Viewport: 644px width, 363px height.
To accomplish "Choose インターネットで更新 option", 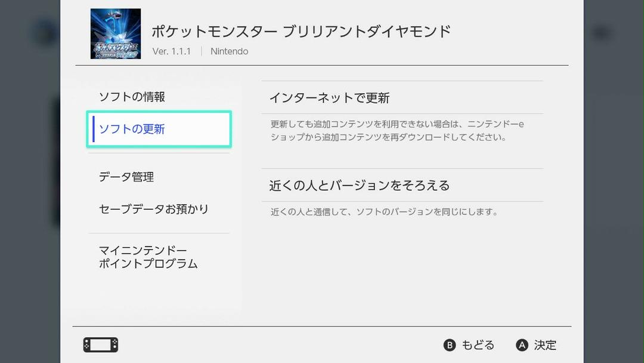I will 402,97.
